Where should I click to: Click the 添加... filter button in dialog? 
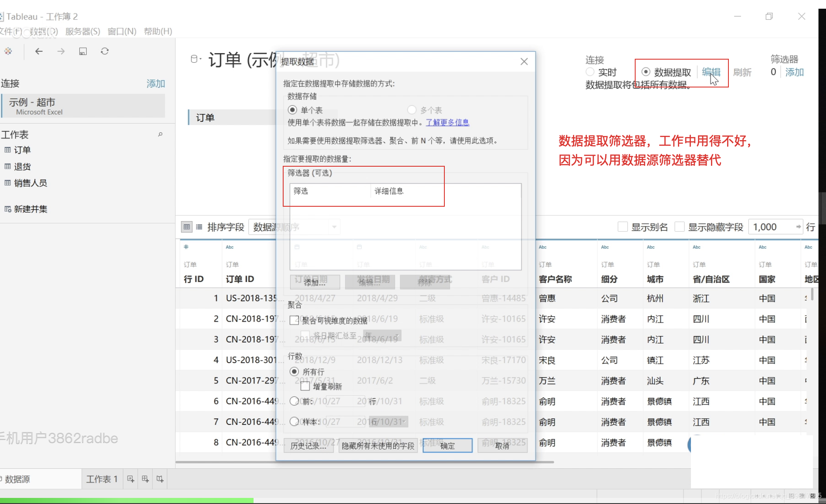tap(315, 282)
